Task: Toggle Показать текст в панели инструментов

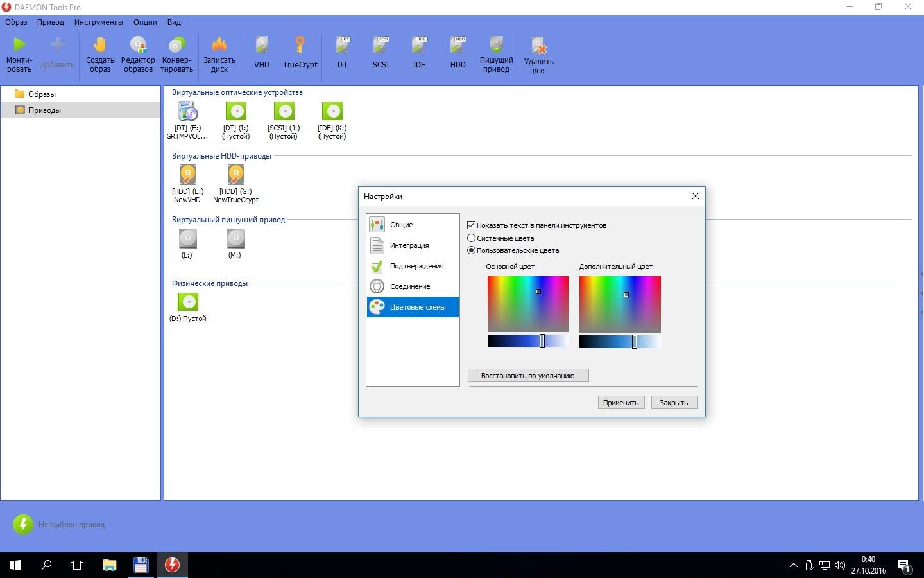Action: coord(472,225)
